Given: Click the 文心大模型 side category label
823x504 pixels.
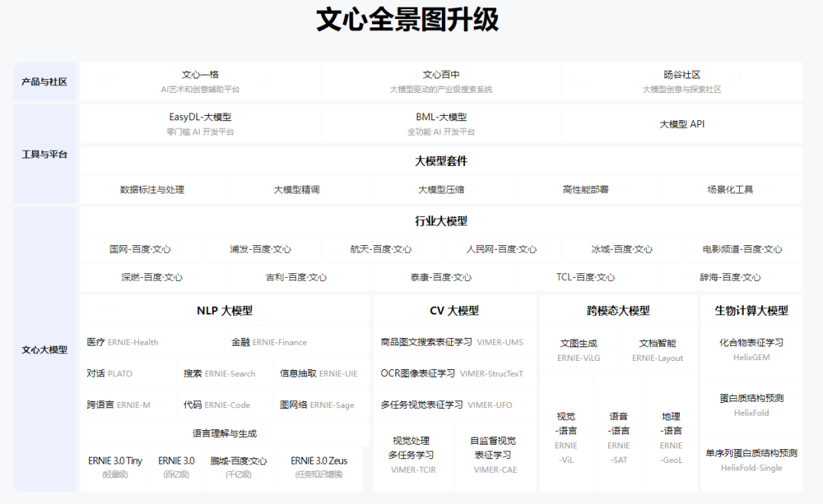Looking at the screenshot, I should click(44, 350).
